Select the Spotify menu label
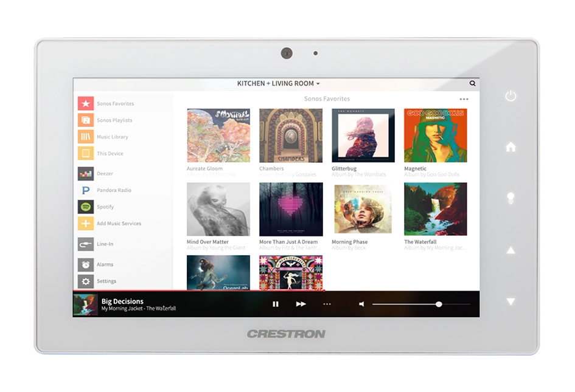The image size is (575, 392). tap(105, 207)
